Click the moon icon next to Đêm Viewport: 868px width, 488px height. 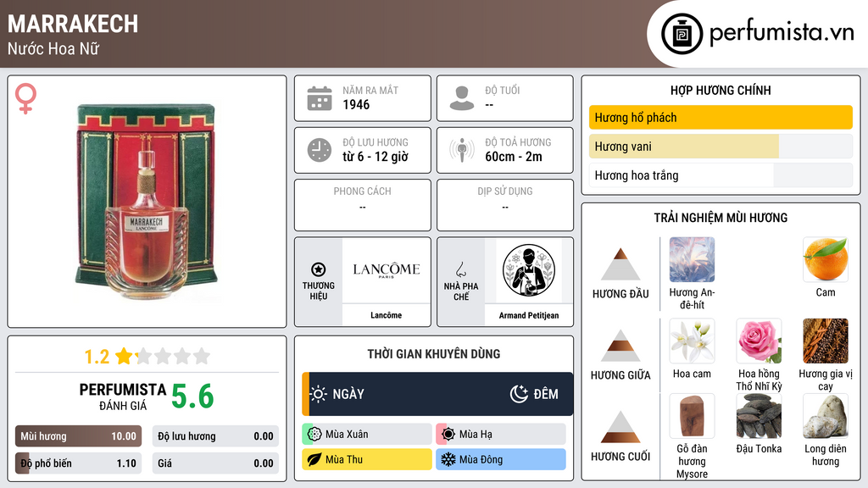519,394
